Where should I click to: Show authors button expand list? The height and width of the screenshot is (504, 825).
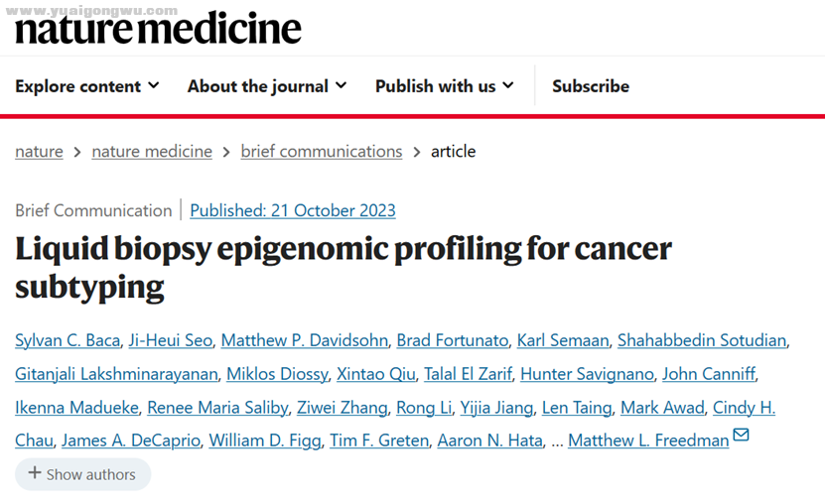coord(83,474)
